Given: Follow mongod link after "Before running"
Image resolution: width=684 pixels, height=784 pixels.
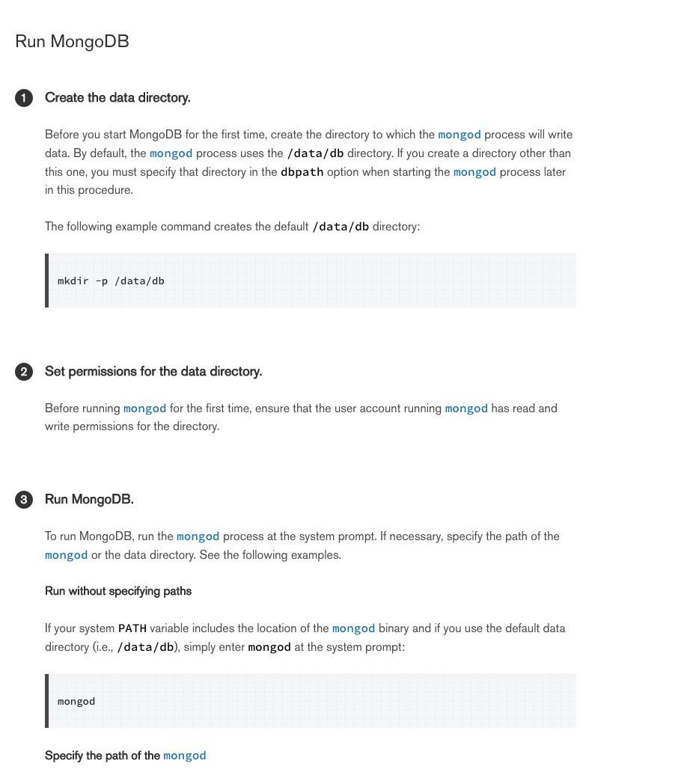Looking at the screenshot, I should click(x=144, y=408).
